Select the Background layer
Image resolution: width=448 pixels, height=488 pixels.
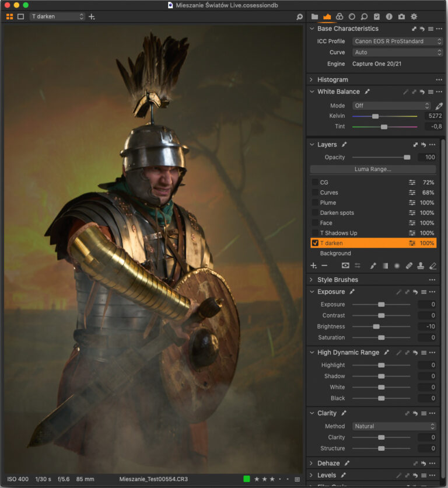tap(373, 253)
